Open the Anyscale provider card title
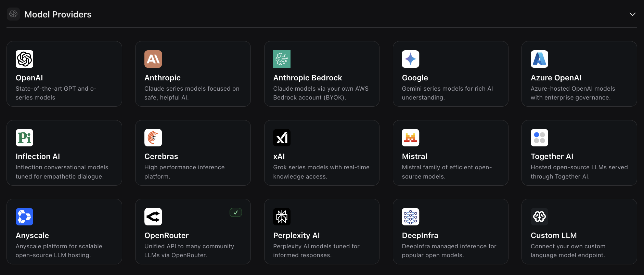This screenshot has width=644, height=275. 32,235
